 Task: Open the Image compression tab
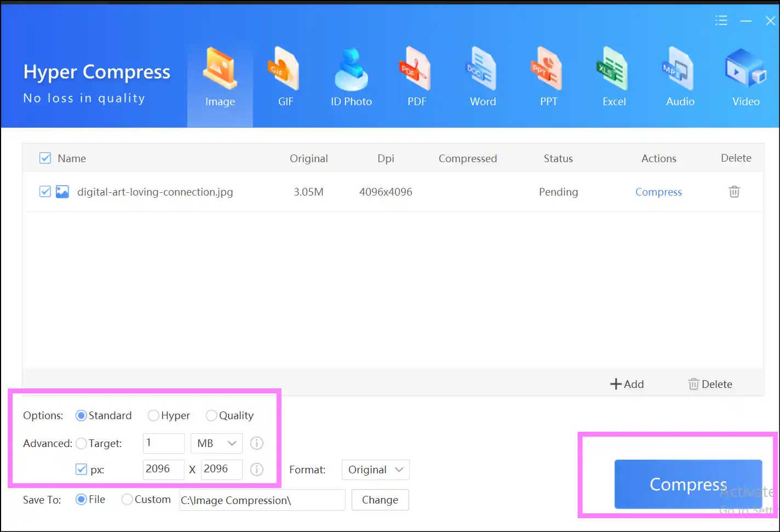point(220,78)
